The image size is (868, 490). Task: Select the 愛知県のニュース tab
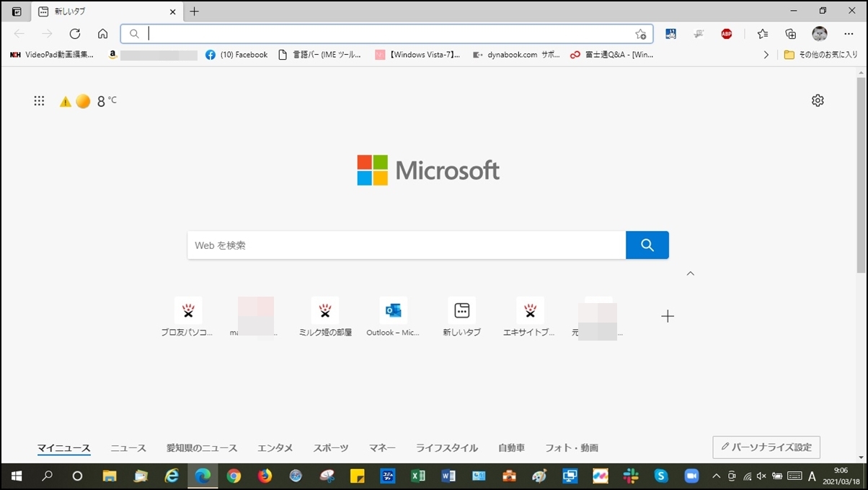[x=202, y=448]
